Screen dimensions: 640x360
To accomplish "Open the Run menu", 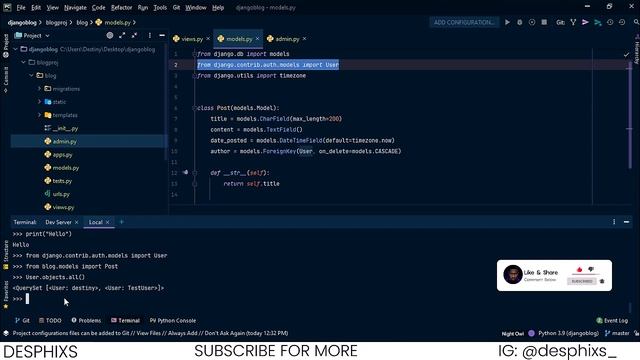I will pos(143,7).
